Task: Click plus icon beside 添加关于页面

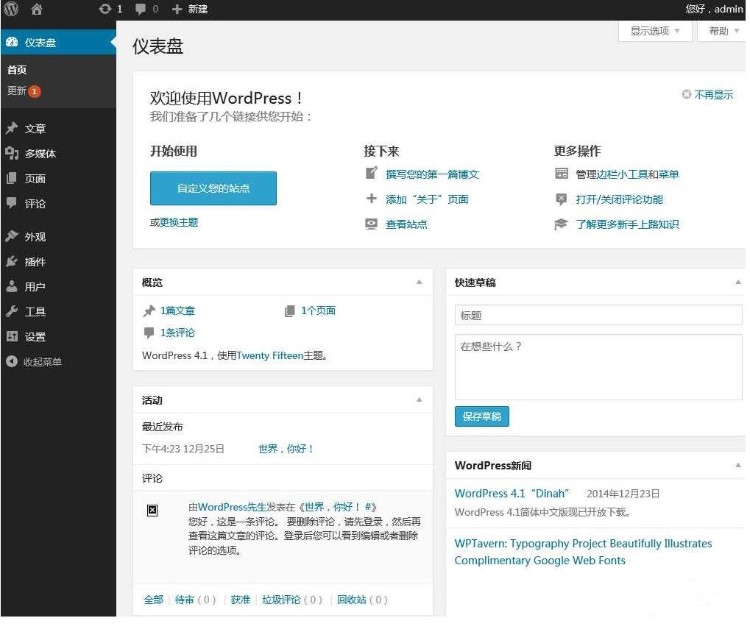Action: tap(372, 198)
